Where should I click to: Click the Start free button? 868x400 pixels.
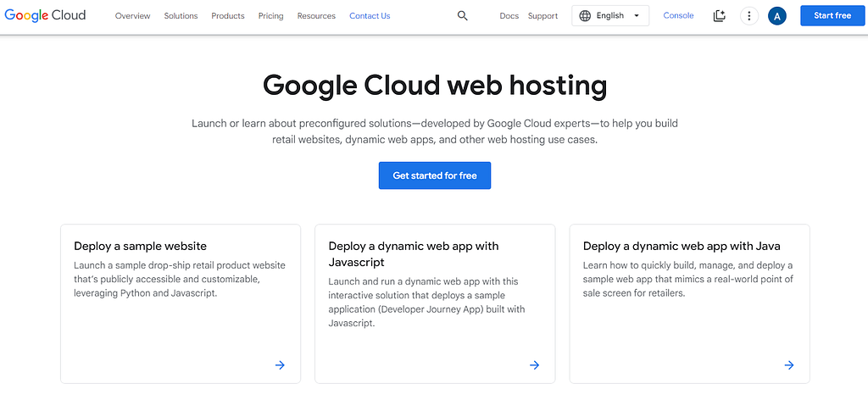832,15
